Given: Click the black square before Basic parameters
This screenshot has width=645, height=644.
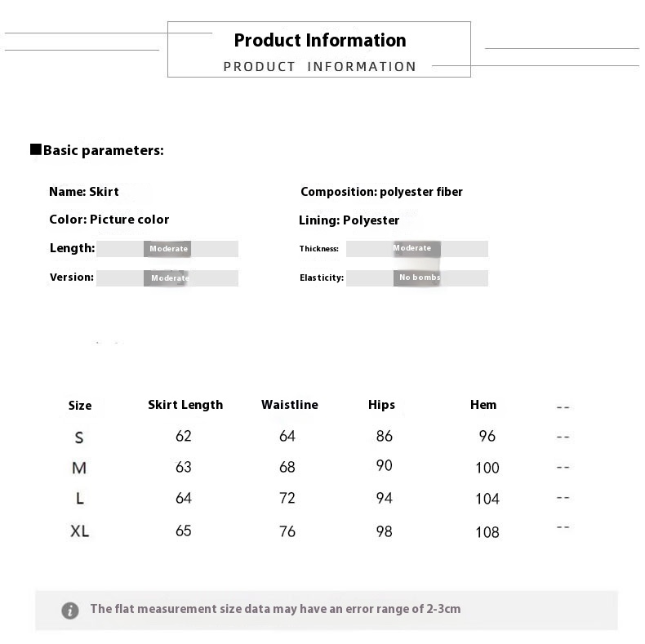Looking at the screenshot, I should (35, 149).
